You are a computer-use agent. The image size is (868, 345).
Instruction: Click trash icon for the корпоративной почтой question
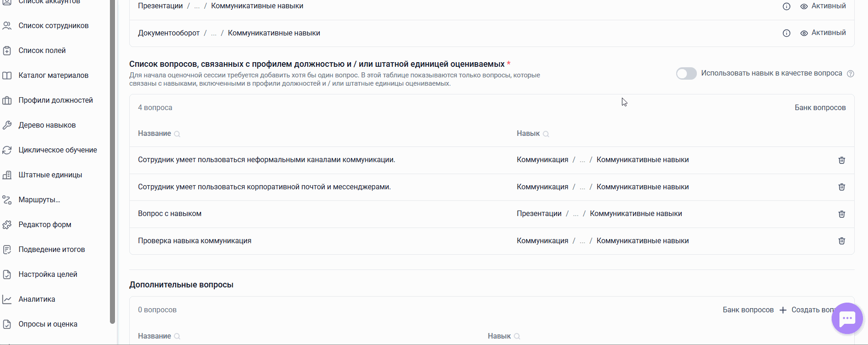point(841,187)
